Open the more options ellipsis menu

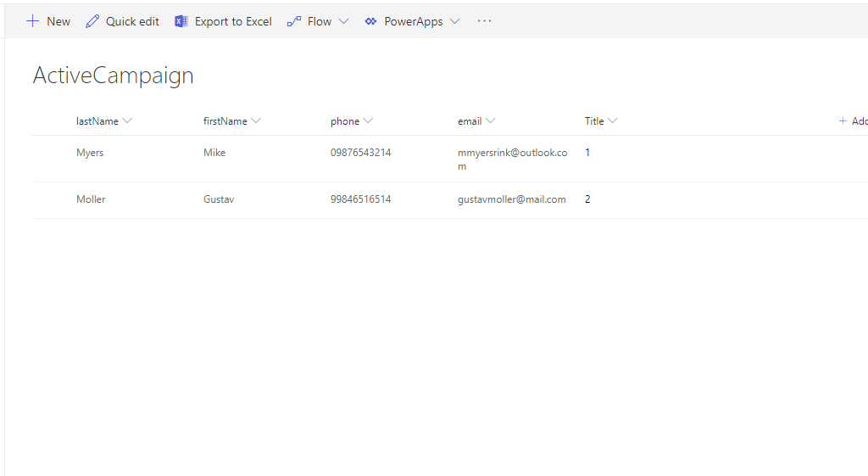coord(484,21)
